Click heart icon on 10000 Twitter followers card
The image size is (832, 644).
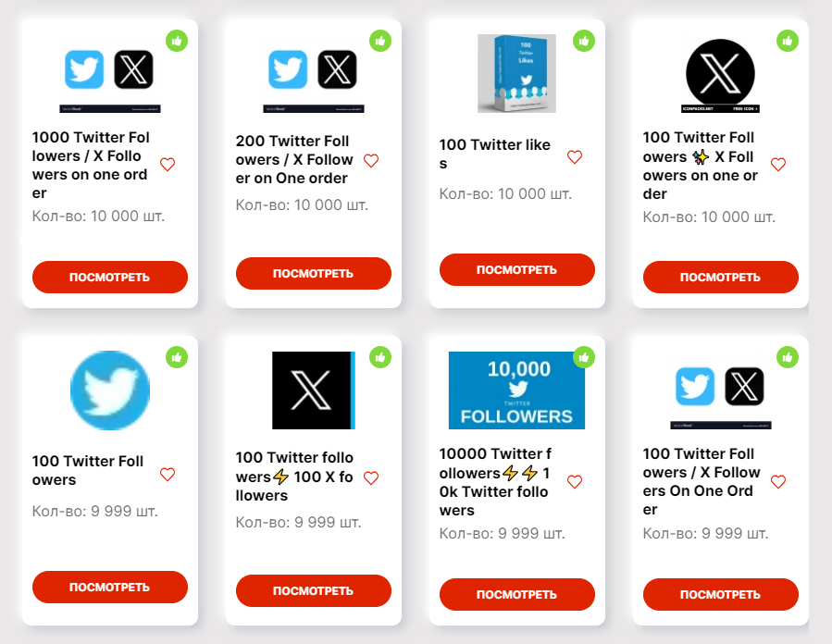coord(575,482)
